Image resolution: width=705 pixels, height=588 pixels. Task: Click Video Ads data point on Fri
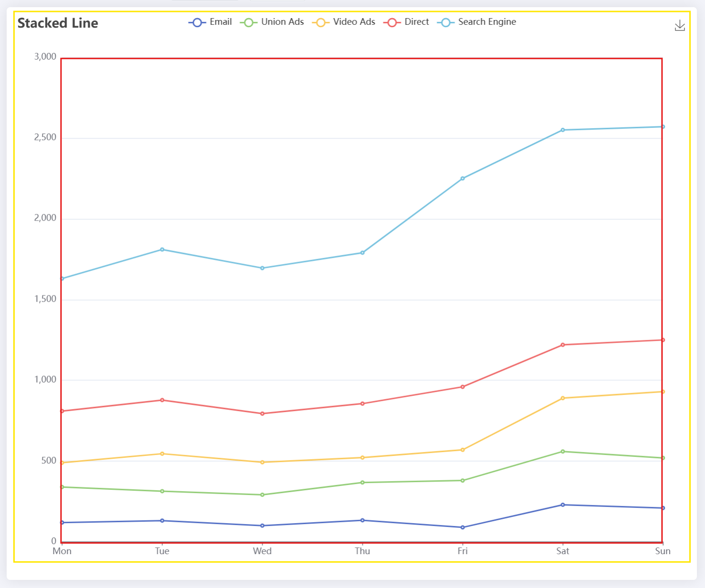coord(462,450)
